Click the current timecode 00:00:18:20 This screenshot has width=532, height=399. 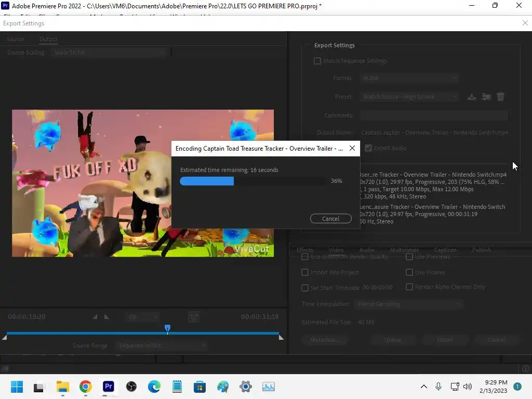pos(26,317)
